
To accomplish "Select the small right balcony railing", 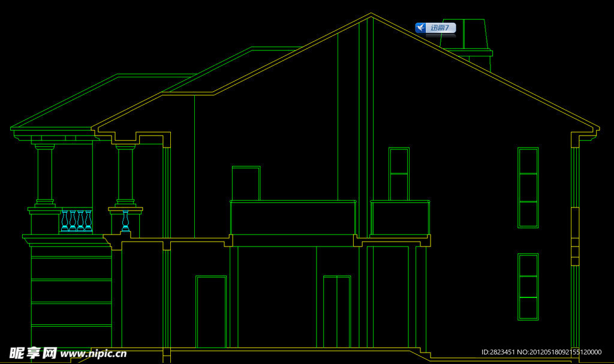I will point(400,218).
